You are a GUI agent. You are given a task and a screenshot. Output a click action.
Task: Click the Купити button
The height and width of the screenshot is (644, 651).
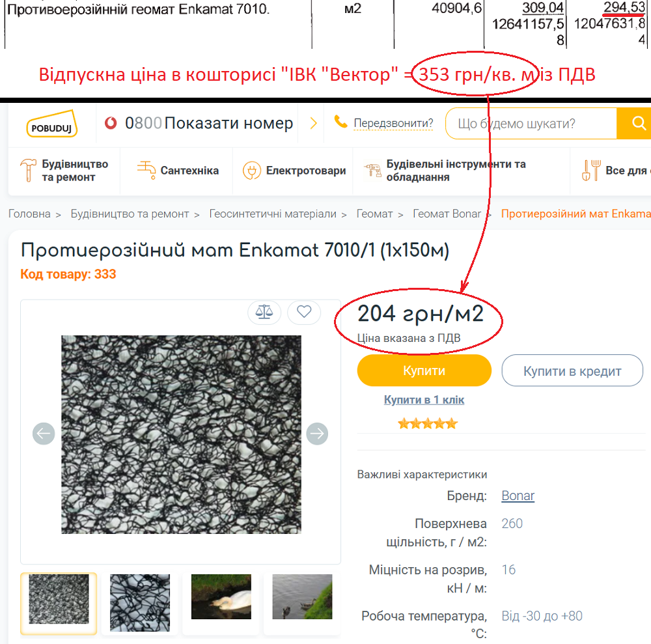pos(424,371)
